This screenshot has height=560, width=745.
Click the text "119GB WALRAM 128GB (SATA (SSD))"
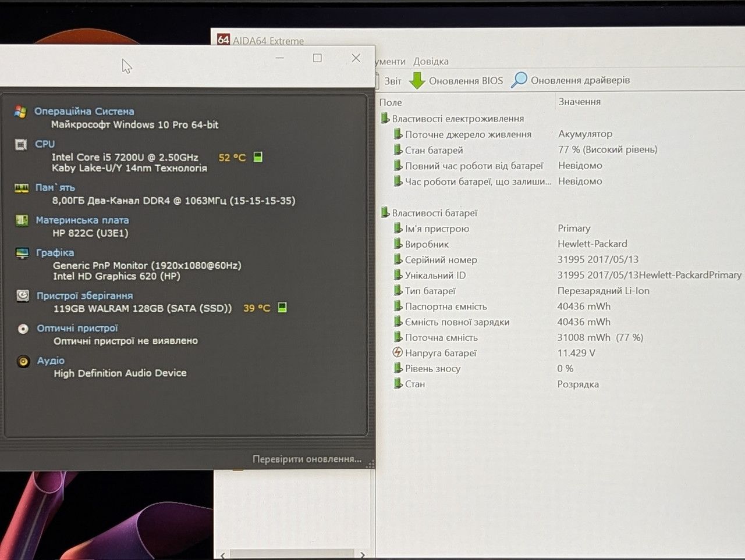[x=143, y=308]
